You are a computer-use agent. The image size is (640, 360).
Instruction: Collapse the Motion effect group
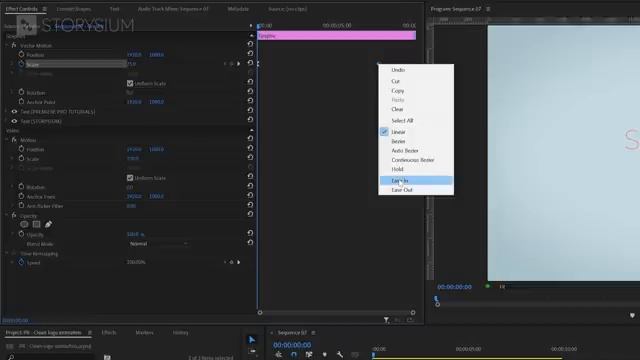coord(7,140)
